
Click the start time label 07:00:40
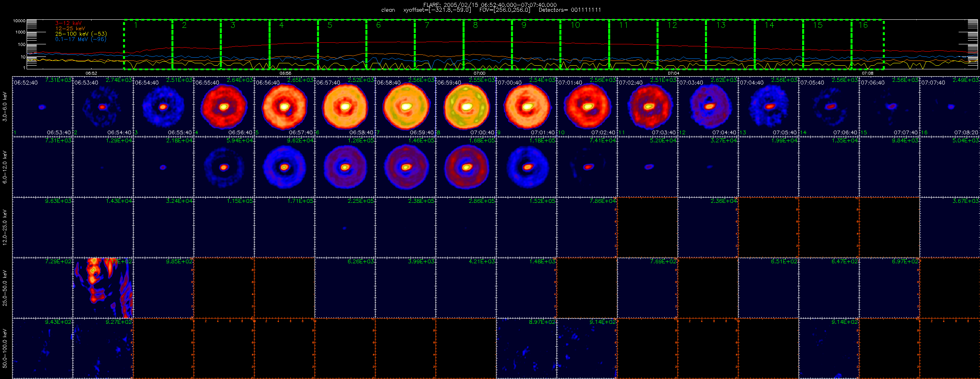[x=509, y=82]
